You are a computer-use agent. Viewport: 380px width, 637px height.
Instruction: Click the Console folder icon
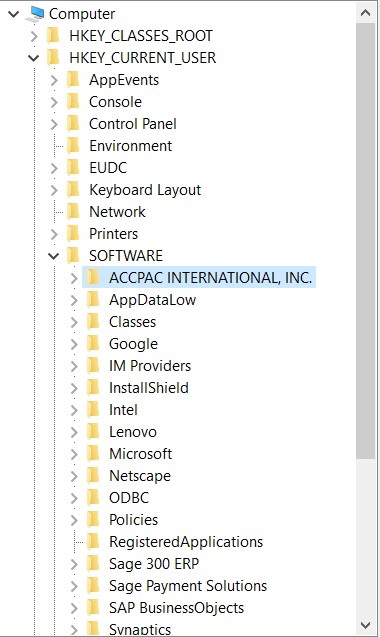[73, 102]
